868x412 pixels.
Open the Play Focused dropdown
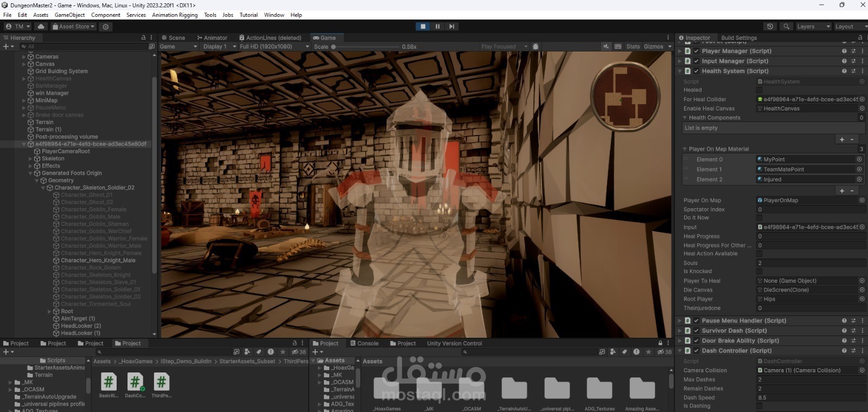[x=503, y=47]
